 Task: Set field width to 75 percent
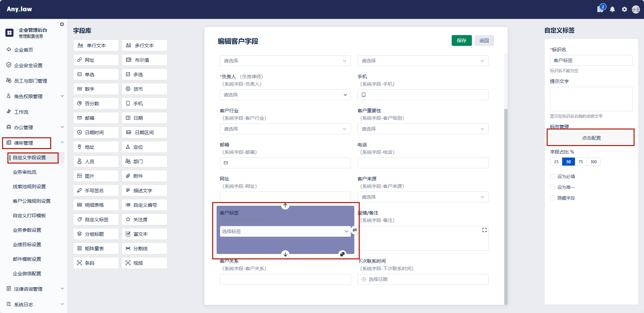[x=581, y=162]
